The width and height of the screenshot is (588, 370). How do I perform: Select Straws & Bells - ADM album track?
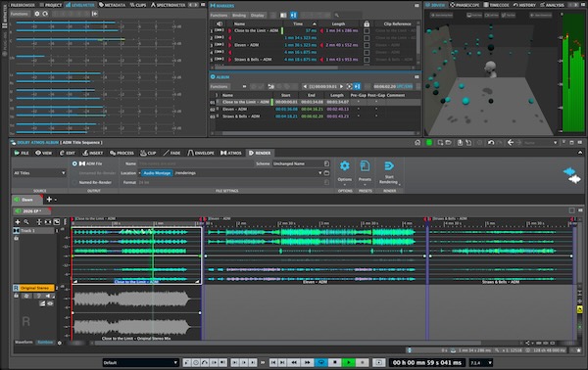point(315,116)
